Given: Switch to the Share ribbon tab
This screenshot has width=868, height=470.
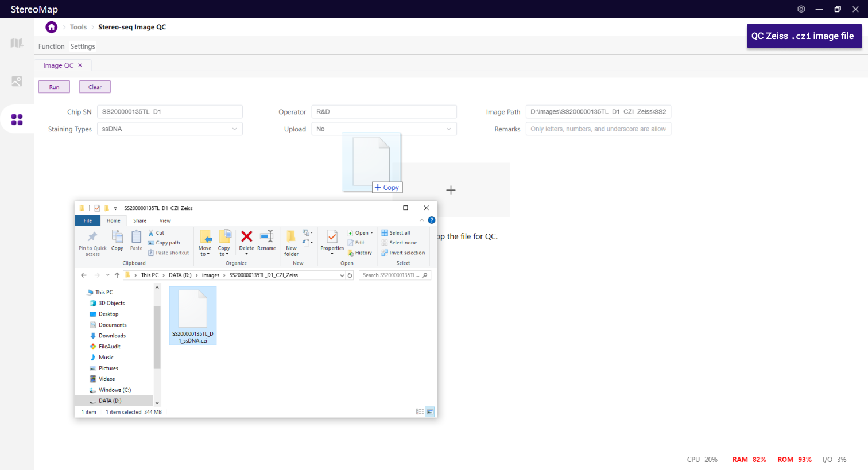Looking at the screenshot, I should pos(139,221).
